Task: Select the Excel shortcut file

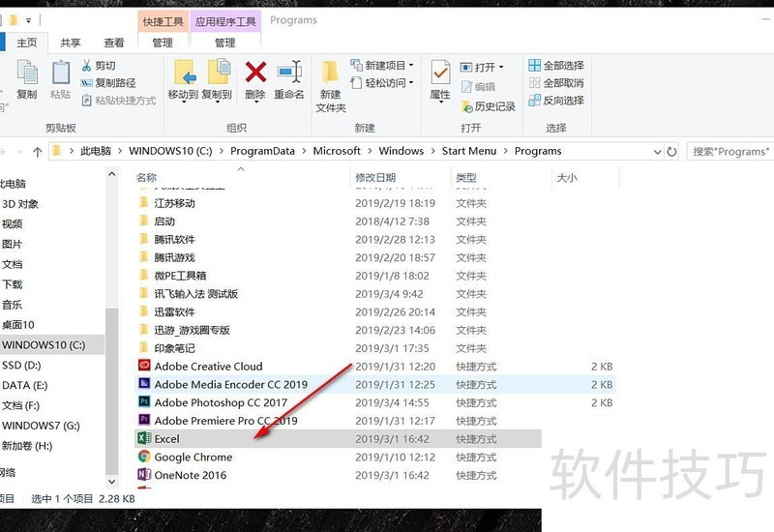Action: click(167, 439)
